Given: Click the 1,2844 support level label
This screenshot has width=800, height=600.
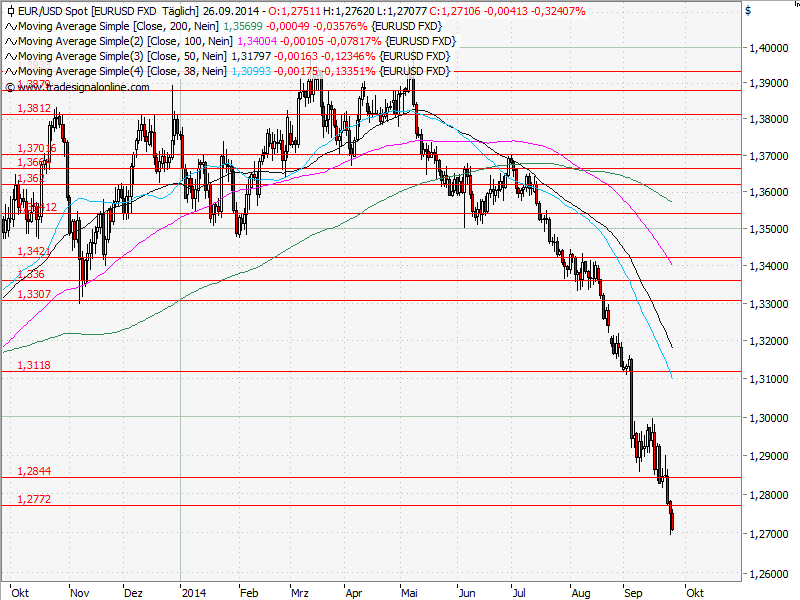Looking at the screenshot, I should point(33,471).
